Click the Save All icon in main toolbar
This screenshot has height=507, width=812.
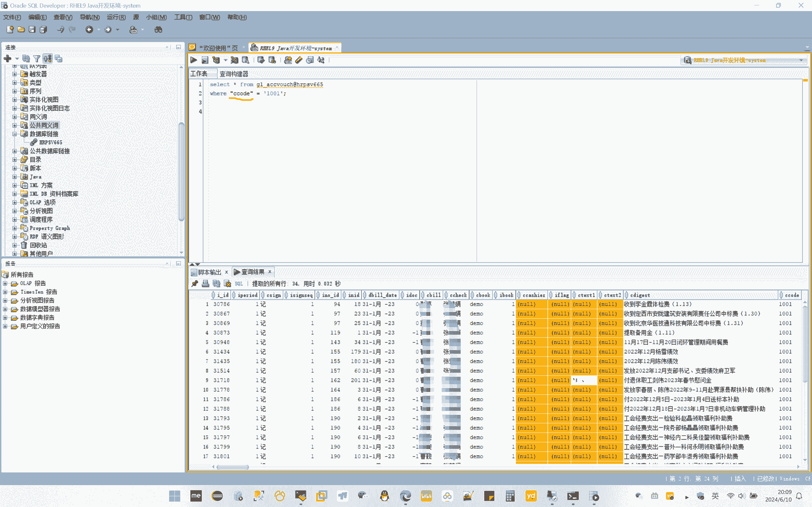(x=43, y=29)
